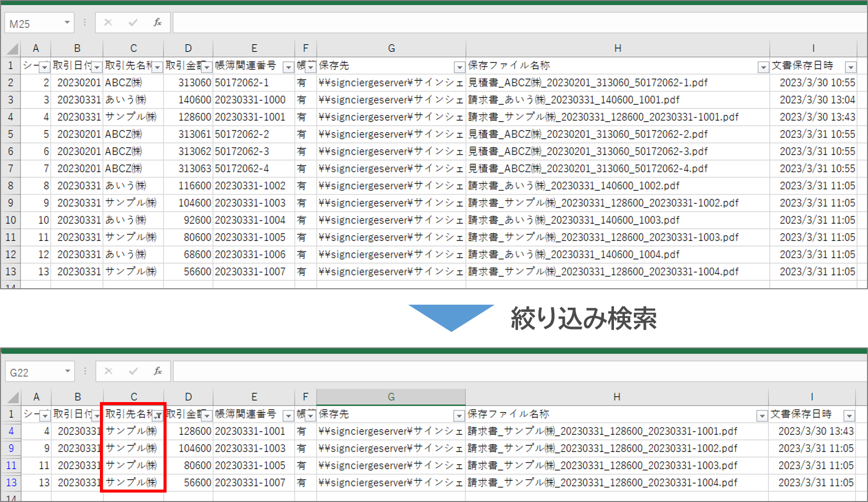Click the fx Insert Function icon beside G22
Screen dimensions: 868x502
point(158,371)
